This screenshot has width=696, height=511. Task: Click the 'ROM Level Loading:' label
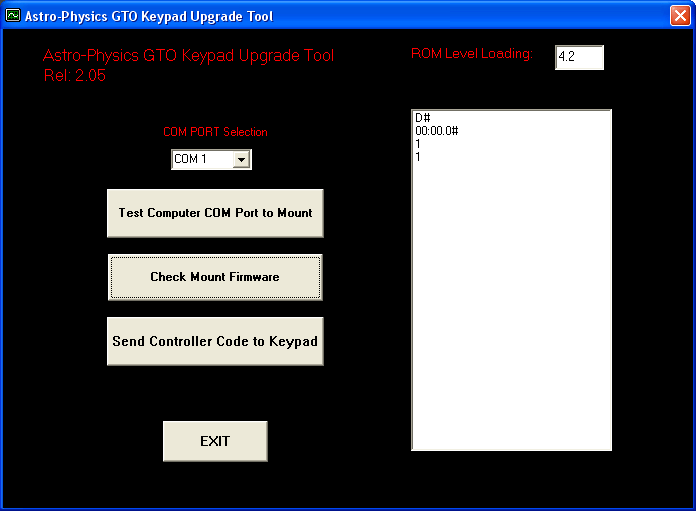(472, 54)
